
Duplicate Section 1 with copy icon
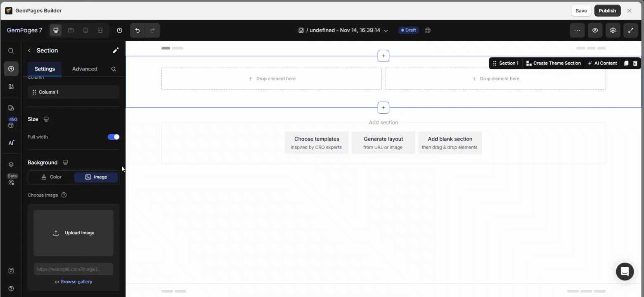tap(626, 63)
